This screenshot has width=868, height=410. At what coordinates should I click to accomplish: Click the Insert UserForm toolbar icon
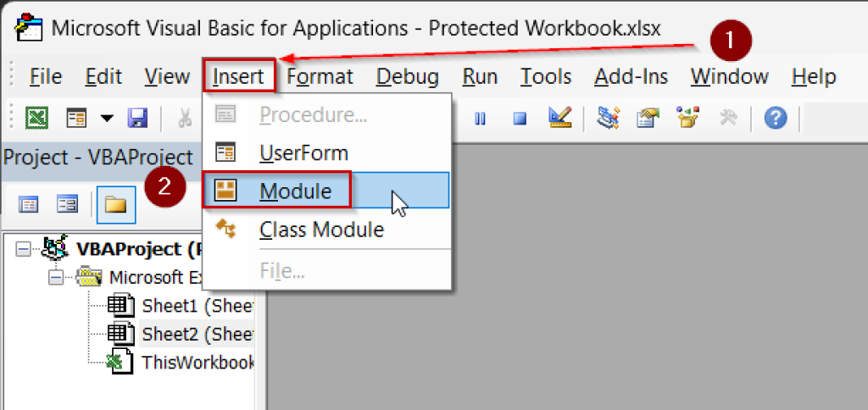coord(77,118)
